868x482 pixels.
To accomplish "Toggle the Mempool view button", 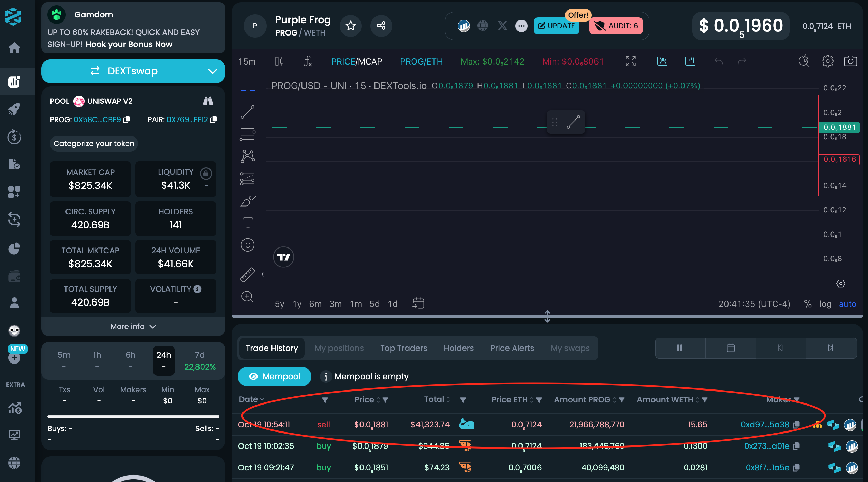I will pyautogui.click(x=274, y=377).
